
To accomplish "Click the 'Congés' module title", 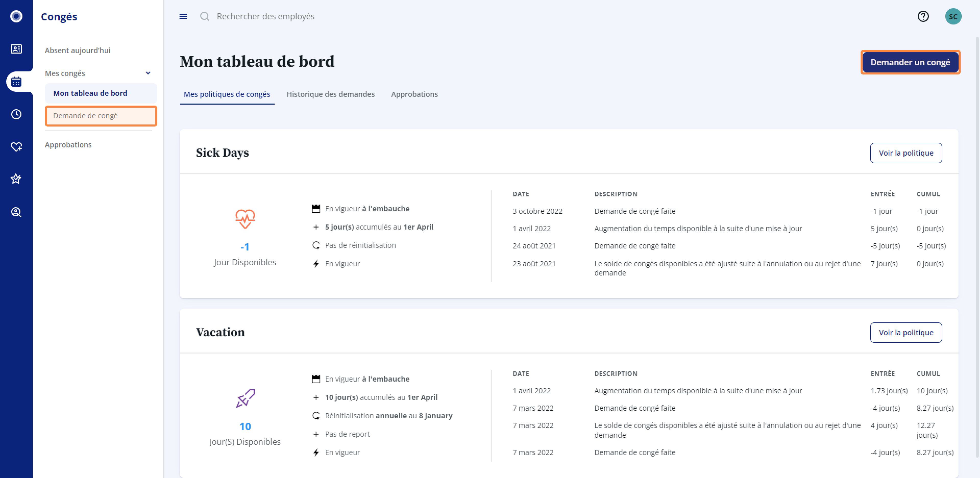I will (x=59, y=17).
